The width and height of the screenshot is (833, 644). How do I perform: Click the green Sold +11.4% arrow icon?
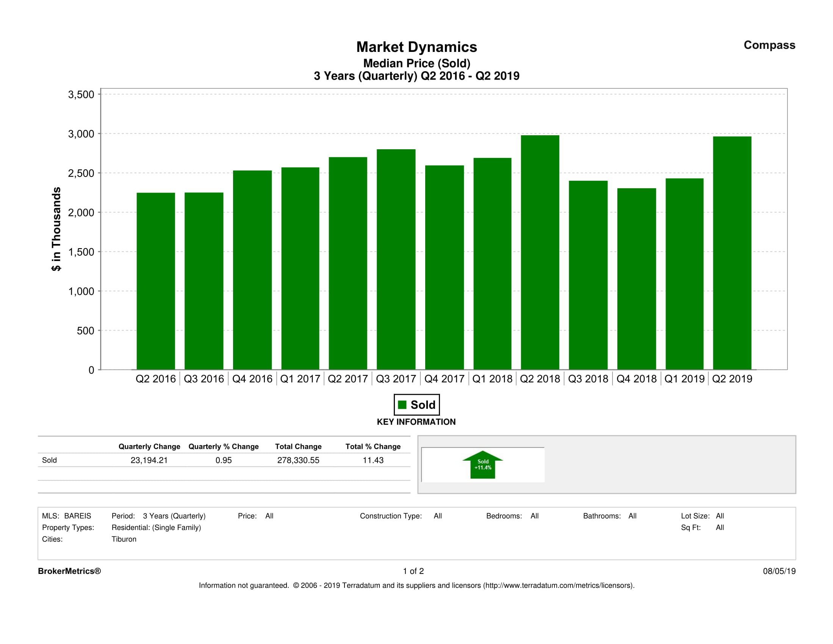pyautogui.click(x=482, y=465)
